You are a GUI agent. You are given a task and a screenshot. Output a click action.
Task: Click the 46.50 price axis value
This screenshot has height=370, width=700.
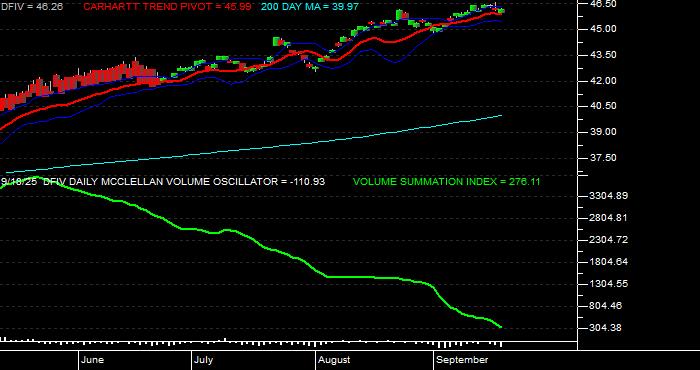click(603, 4)
